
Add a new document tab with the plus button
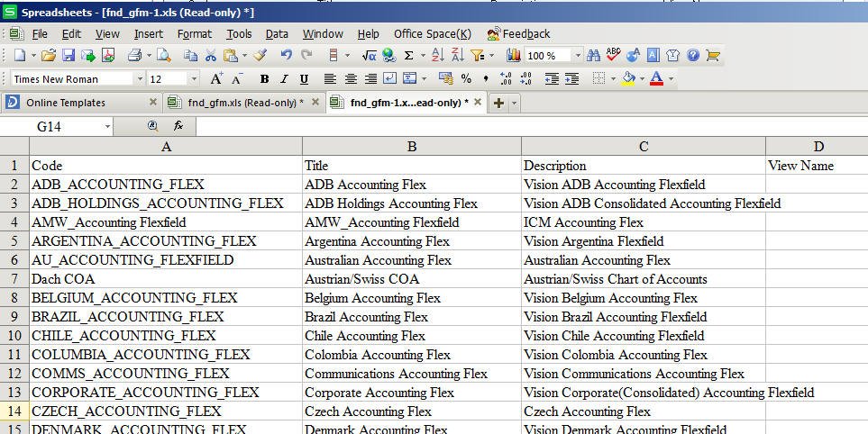click(x=498, y=103)
